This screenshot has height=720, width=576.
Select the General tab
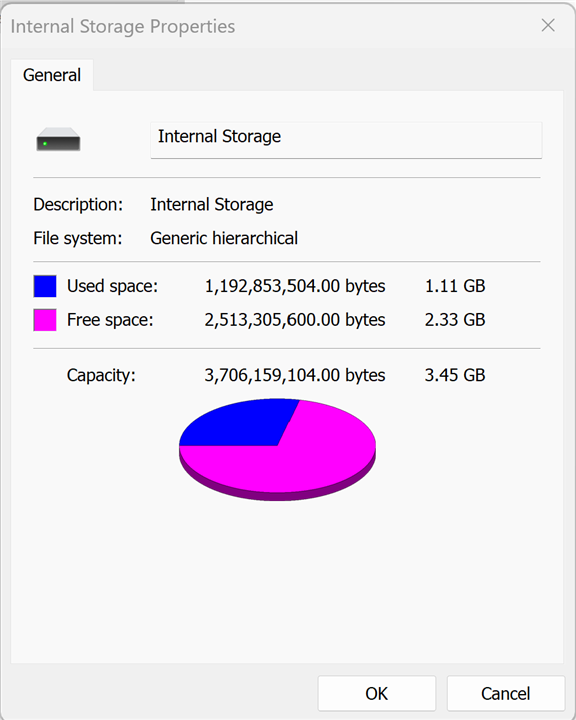click(52, 75)
